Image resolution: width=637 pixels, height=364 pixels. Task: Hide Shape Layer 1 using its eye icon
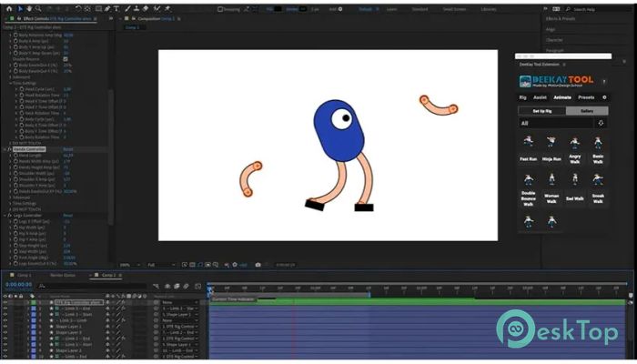(x=5, y=327)
